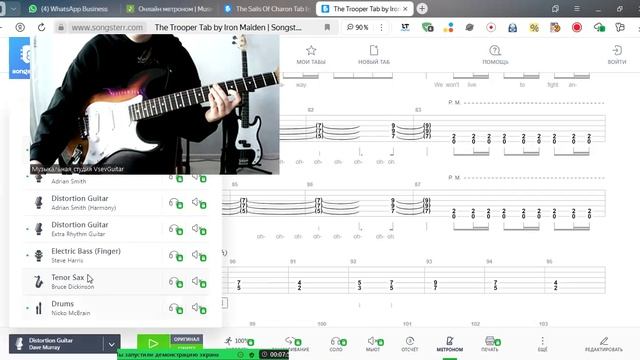Solo the Adrian Smith (Harmony) guitar track

point(176,203)
